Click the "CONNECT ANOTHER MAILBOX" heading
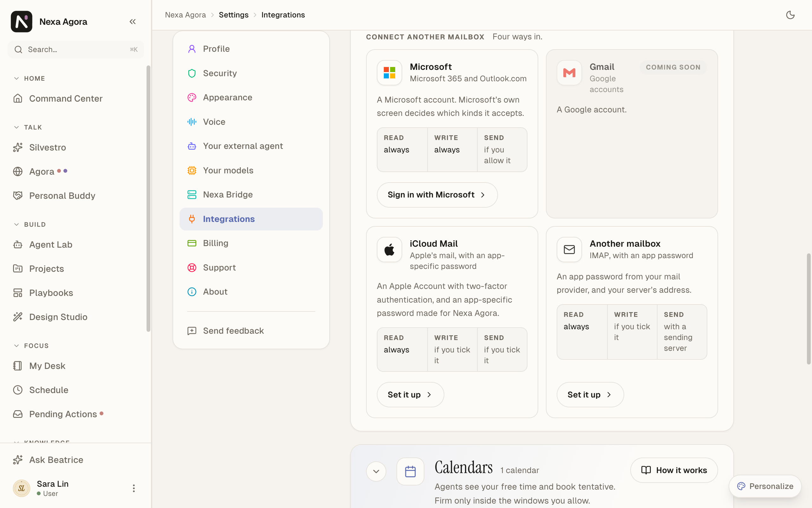The width and height of the screenshot is (812, 508). tap(425, 37)
